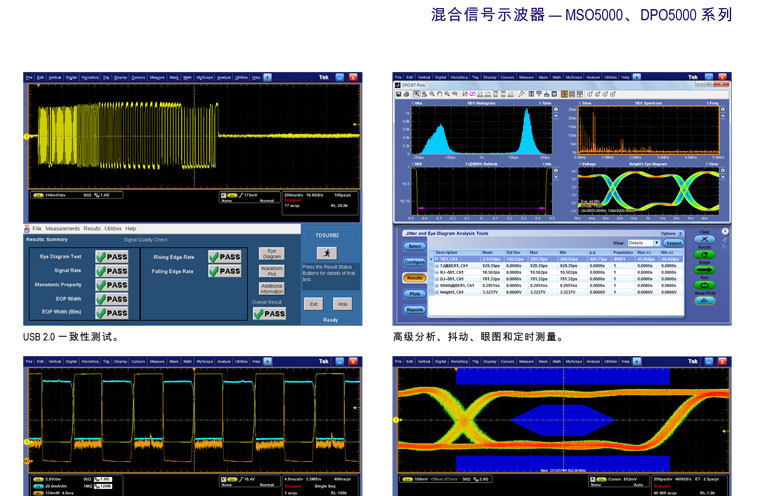
Task: Expand menu dropdown arrow after Help, USB window
Action: (x=268, y=77)
